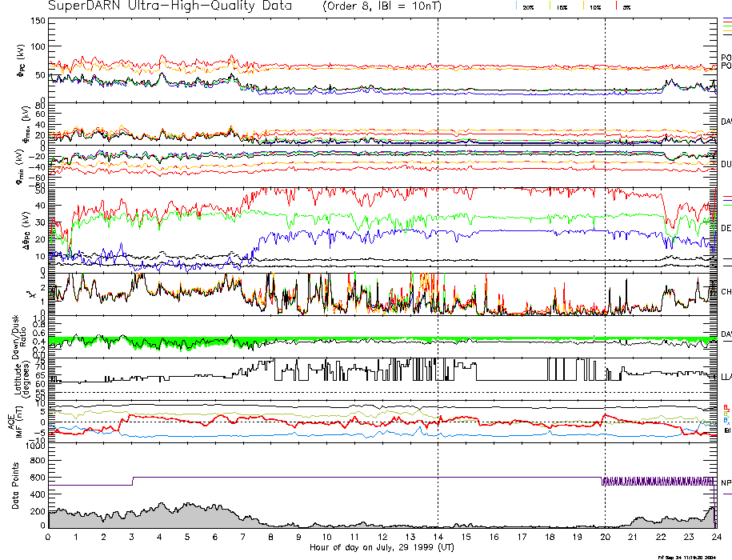Click the Latitude (degrees) y-axis label
This screenshot has width=732, height=560.
coord(18,375)
